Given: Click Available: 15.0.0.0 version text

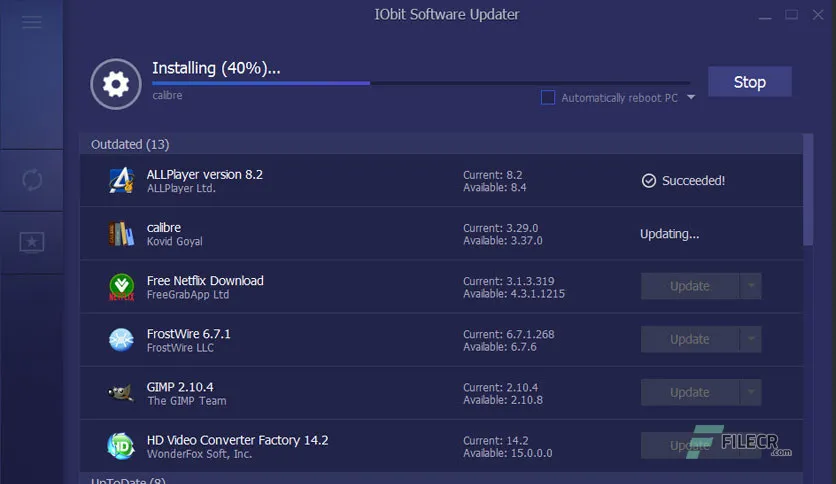Looking at the screenshot, I should coord(508,453).
